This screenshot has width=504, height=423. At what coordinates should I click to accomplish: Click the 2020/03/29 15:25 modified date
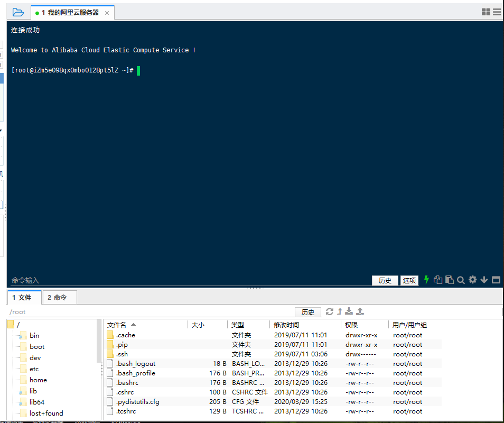click(301, 402)
